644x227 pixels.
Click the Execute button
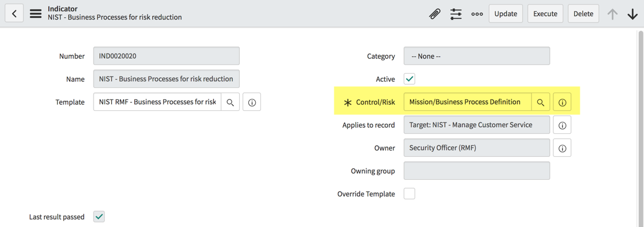[x=545, y=14]
